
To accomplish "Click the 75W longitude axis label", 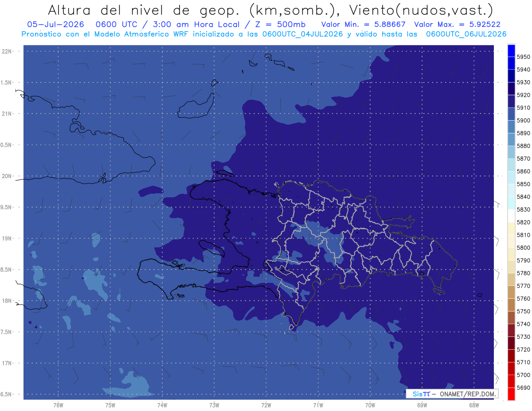I will [110, 405].
